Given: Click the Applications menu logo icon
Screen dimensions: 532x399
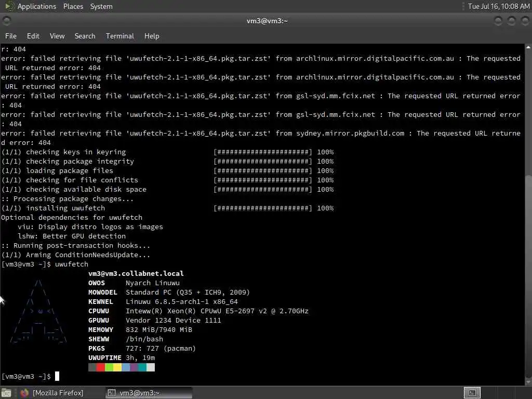Looking at the screenshot, I should click(9, 6).
